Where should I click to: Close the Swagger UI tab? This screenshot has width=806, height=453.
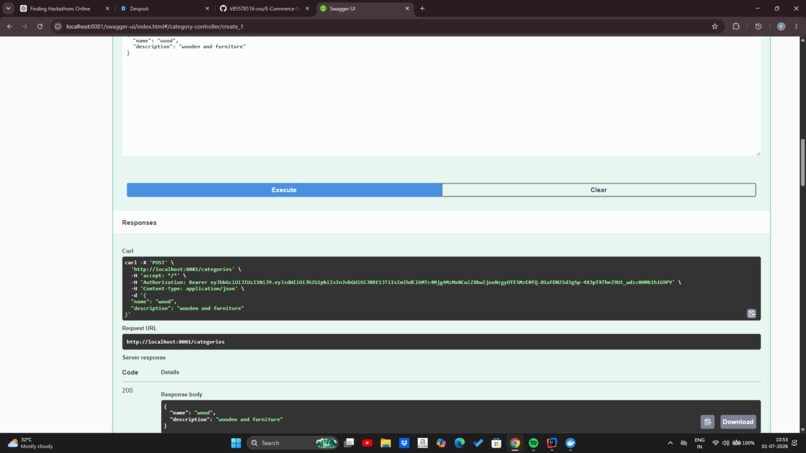pyautogui.click(x=407, y=9)
